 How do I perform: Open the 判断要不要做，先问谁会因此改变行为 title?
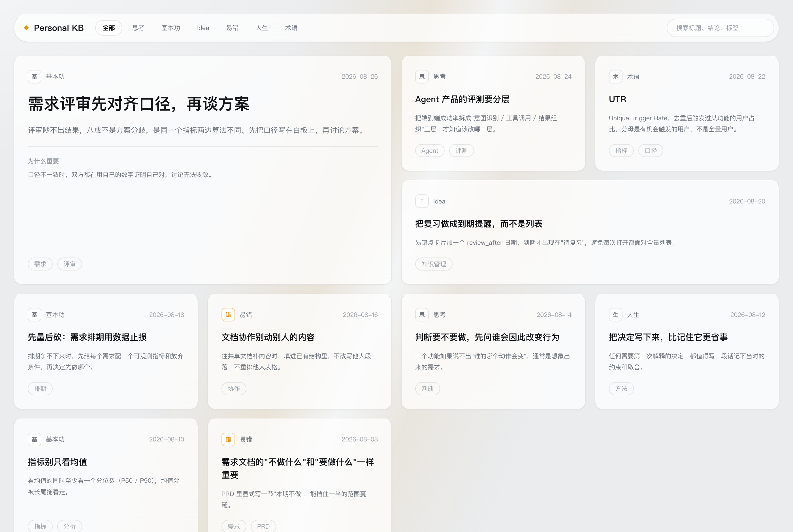487,337
